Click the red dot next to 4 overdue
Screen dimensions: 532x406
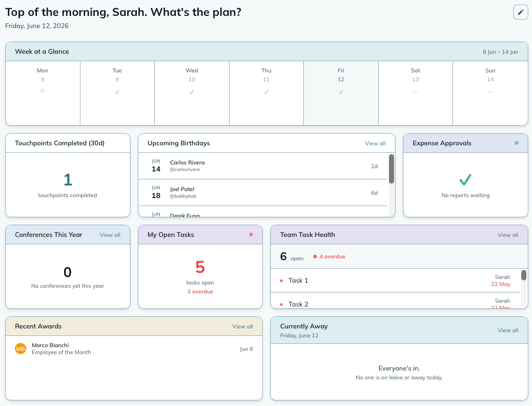coord(315,256)
